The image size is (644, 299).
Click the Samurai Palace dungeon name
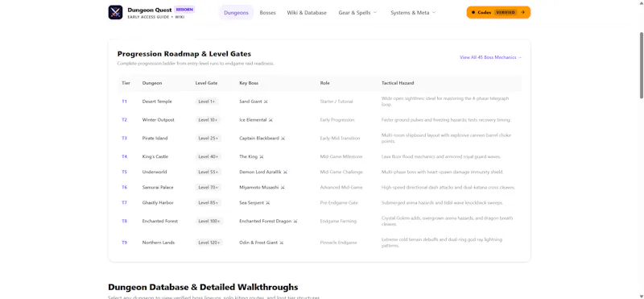(158, 188)
